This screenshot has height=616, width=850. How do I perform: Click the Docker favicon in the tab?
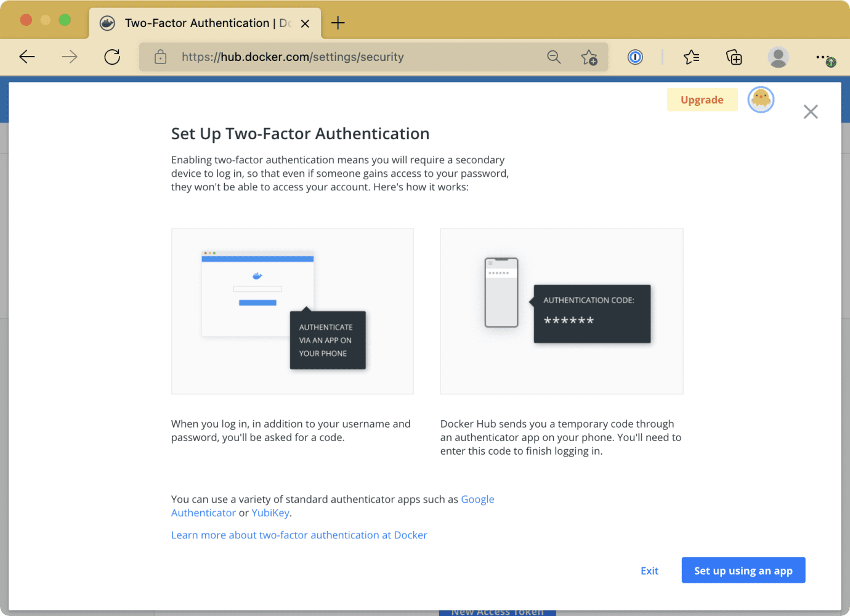[108, 23]
